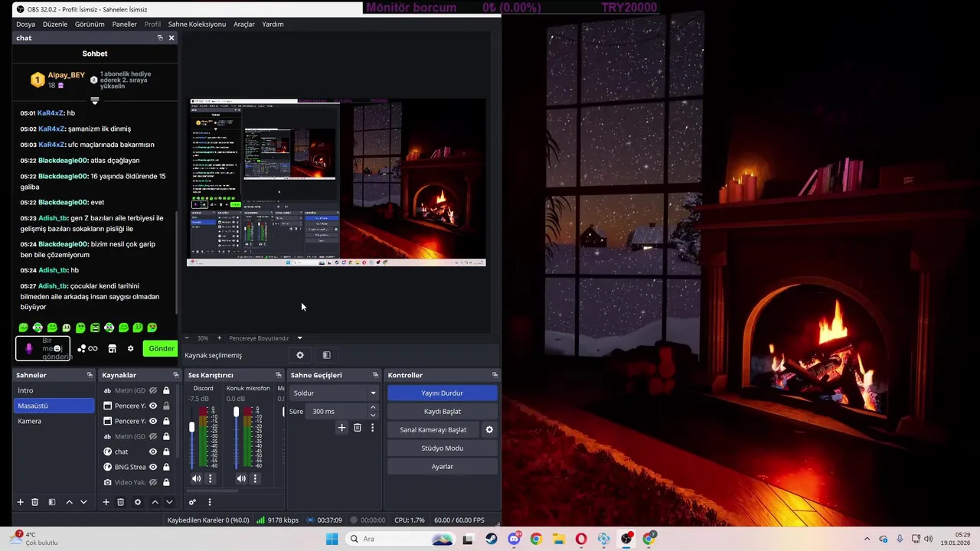Toggle visibility of the chat source
Viewport: 980px width, 551px height.
click(153, 452)
